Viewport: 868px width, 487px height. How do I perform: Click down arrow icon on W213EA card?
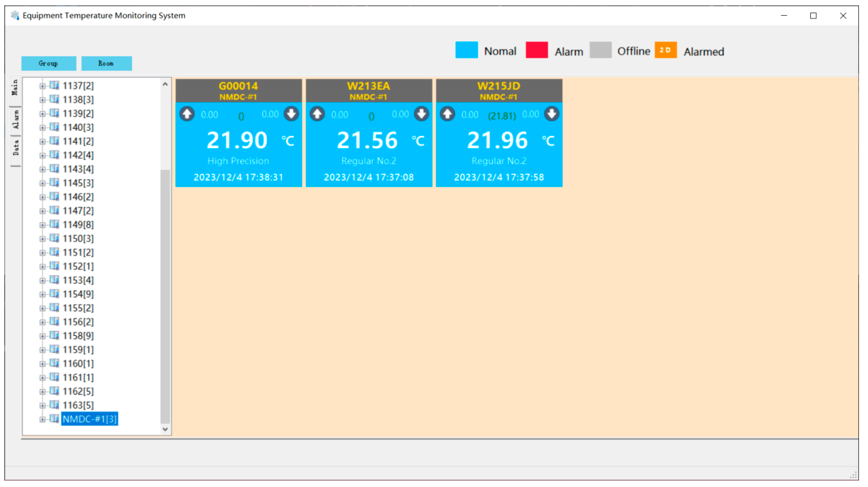point(422,114)
